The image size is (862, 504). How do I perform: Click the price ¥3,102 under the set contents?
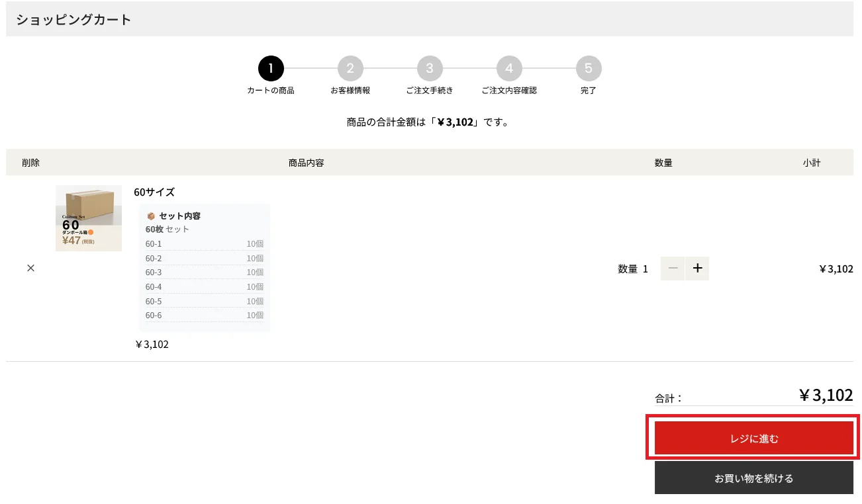(x=152, y=345)
